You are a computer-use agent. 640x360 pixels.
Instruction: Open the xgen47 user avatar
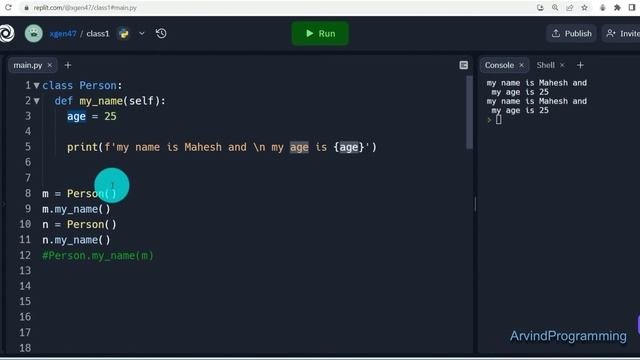coord(33,33)
